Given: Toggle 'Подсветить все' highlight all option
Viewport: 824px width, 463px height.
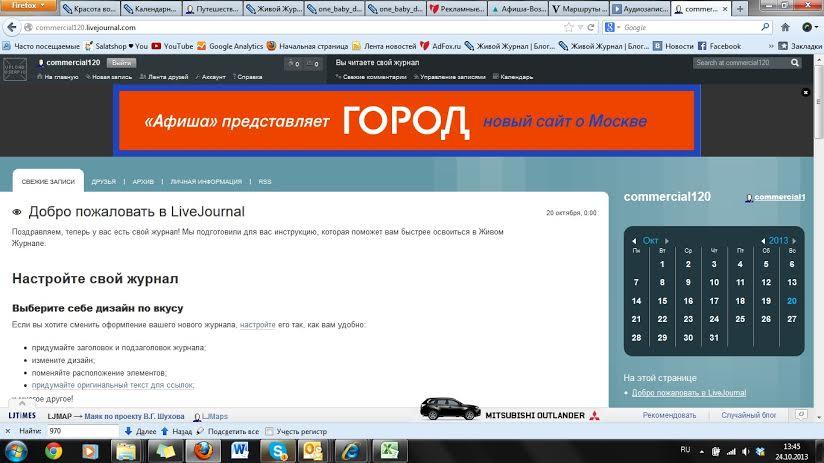Looking at the screenshot, I should click(227, 431).
